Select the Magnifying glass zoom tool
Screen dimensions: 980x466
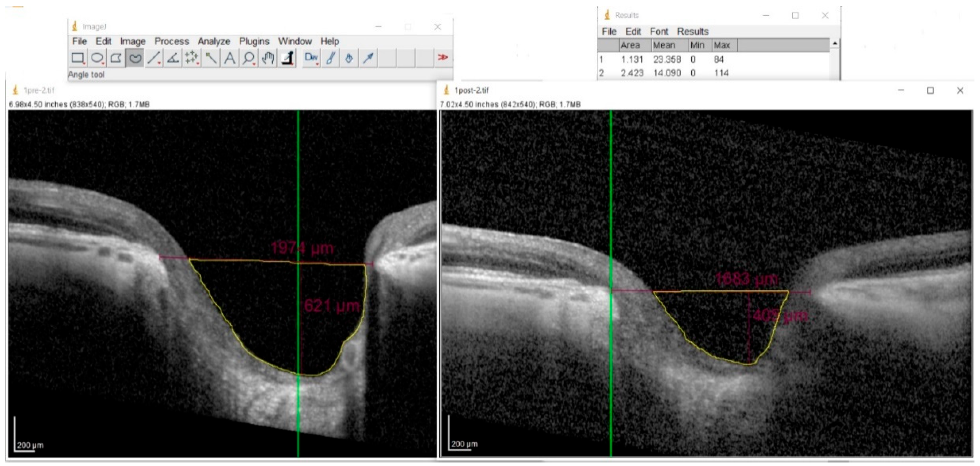(x=248, y=58)
